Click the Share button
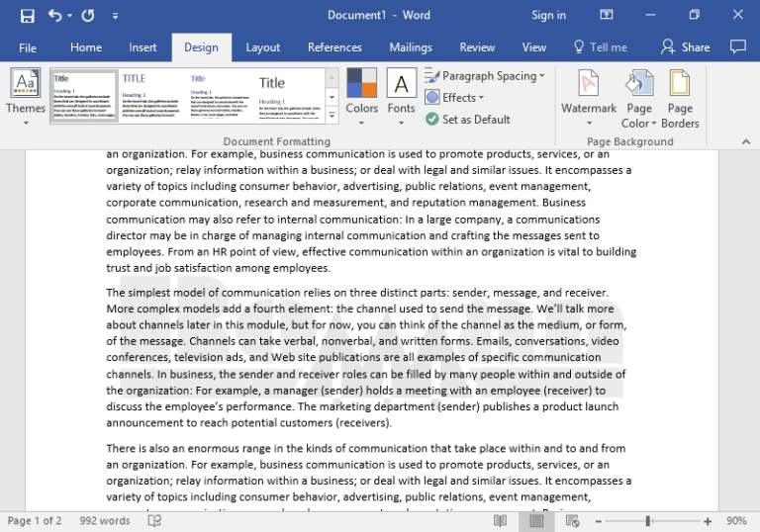 click(x=686, y=47)
